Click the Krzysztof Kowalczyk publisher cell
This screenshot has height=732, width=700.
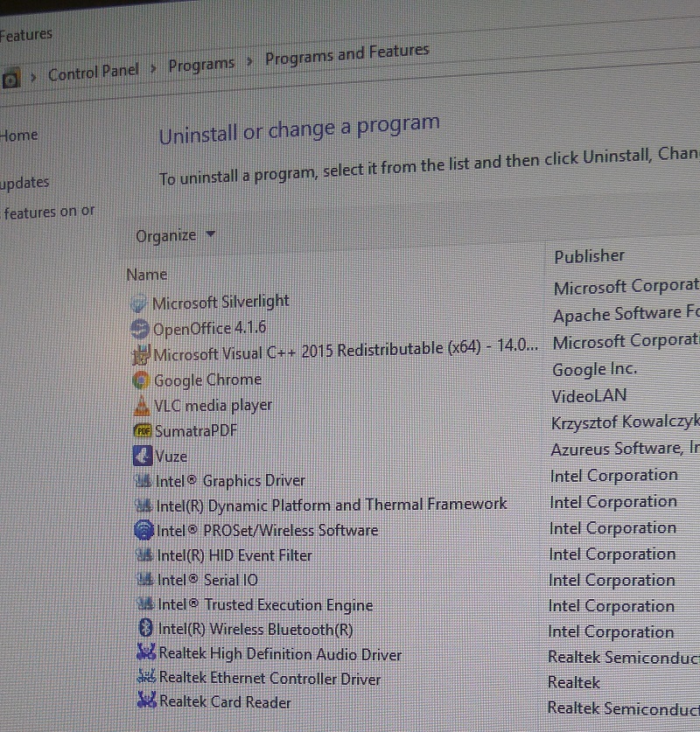[x=626, y=422]
